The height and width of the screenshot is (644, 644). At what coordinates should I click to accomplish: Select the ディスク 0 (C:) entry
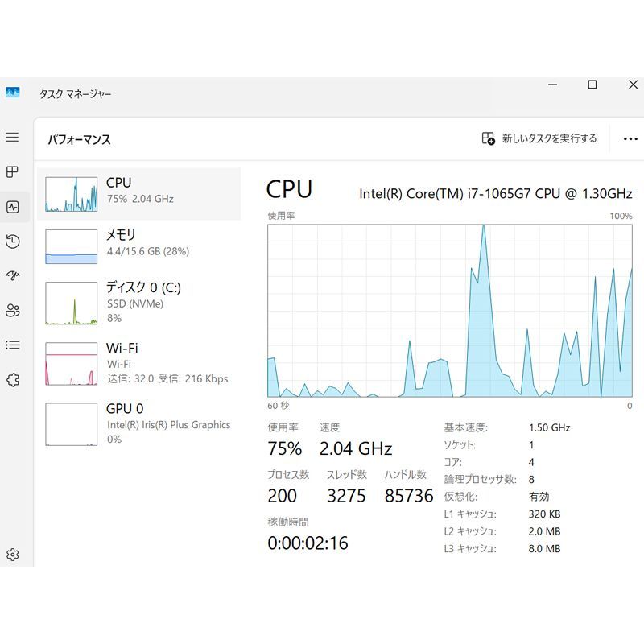point(138,303)
